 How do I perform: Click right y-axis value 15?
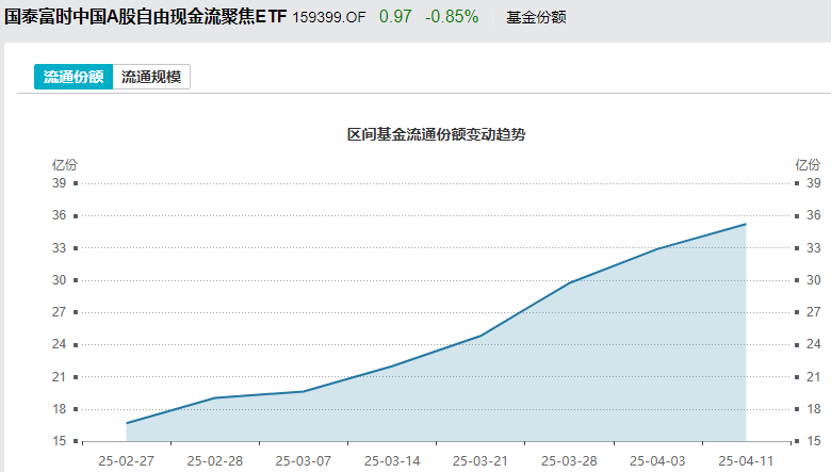coord(813,441)
